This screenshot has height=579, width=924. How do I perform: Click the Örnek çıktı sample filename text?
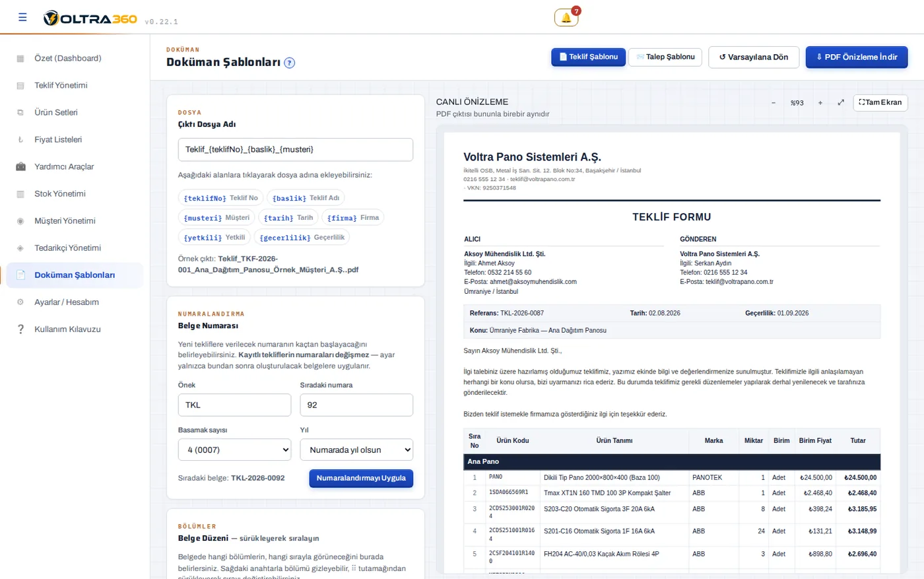coord(269,265)
